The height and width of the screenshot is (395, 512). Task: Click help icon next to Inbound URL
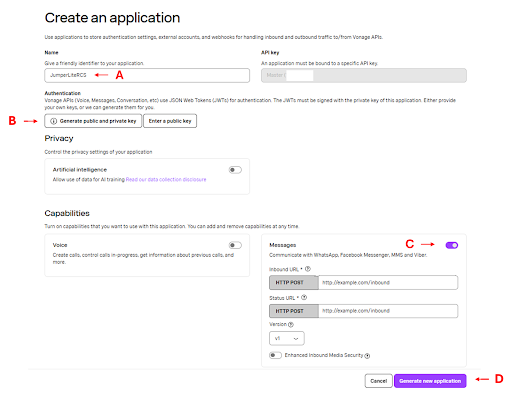point(308,269)
